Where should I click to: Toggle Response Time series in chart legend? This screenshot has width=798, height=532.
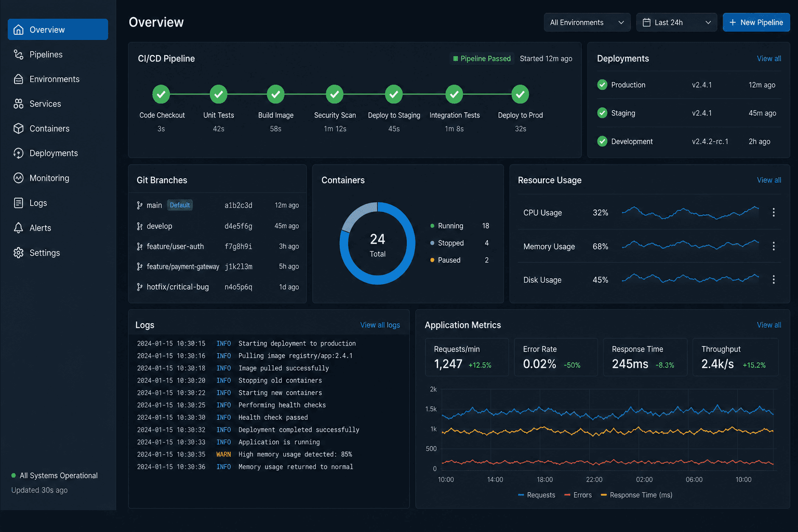point(636,495)
